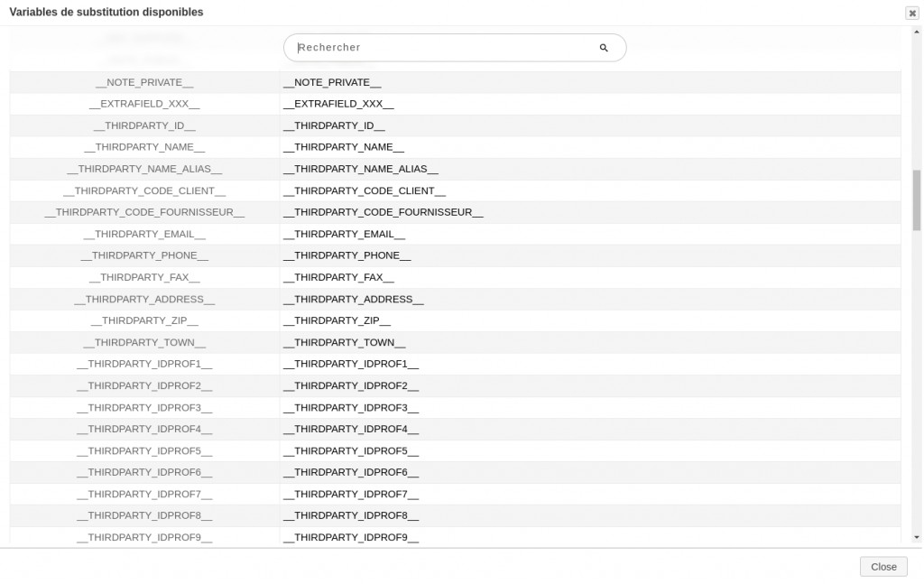Screen dimensions: 924x584
Task: Click the __THIRDPARTY_TOWN__ variable
Action: click(144, 343)
